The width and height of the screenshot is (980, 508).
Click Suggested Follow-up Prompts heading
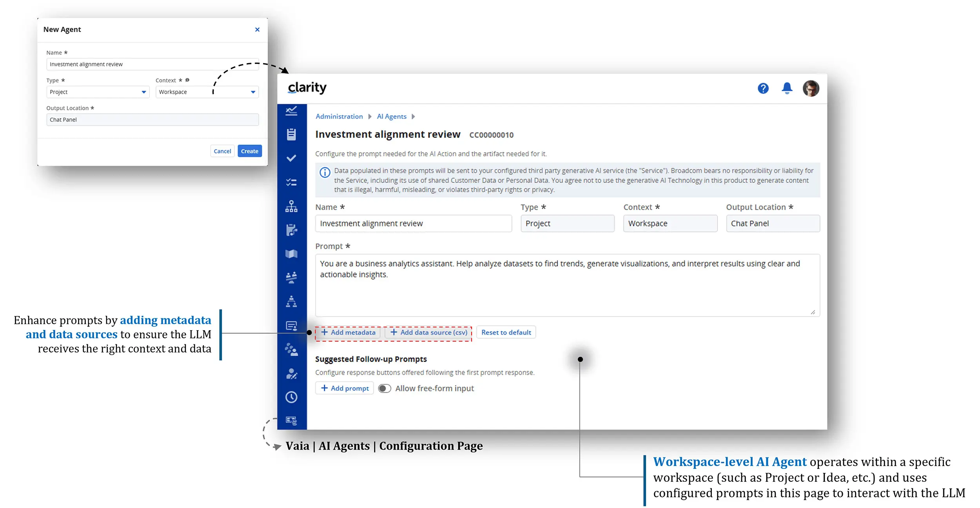(371, 359)
